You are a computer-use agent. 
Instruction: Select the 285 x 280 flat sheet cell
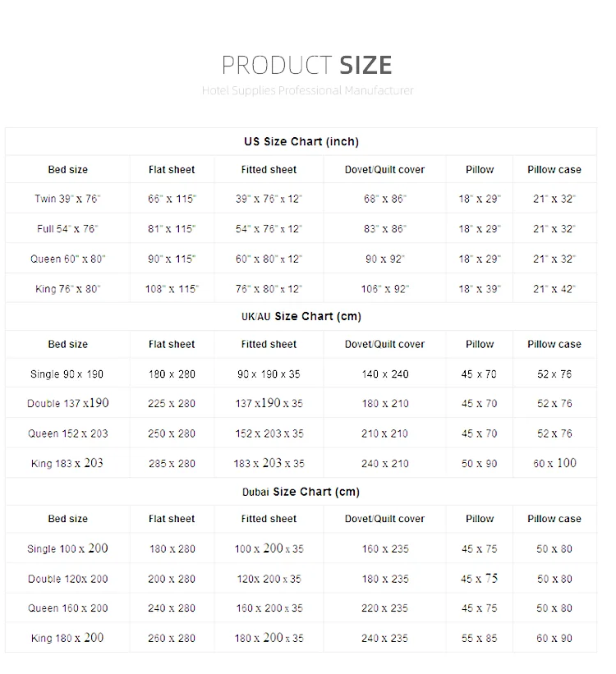[172, 463]
